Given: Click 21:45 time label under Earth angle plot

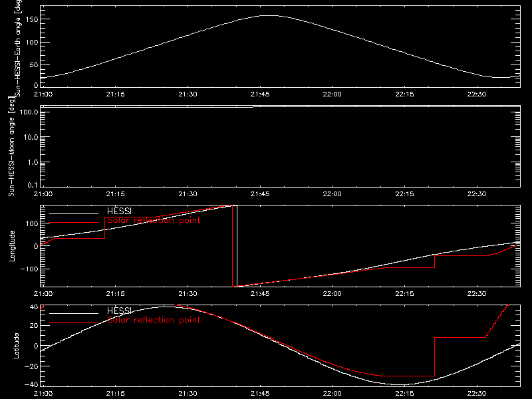Looking at the screenshot, I should pos(260,94).
